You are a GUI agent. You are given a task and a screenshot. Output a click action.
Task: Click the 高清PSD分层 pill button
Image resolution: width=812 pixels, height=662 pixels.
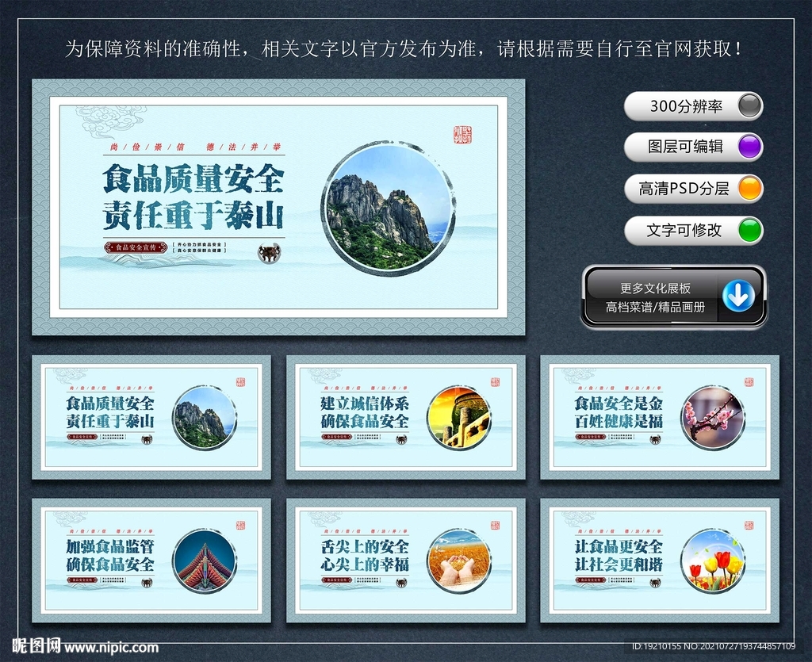(693, 189)
